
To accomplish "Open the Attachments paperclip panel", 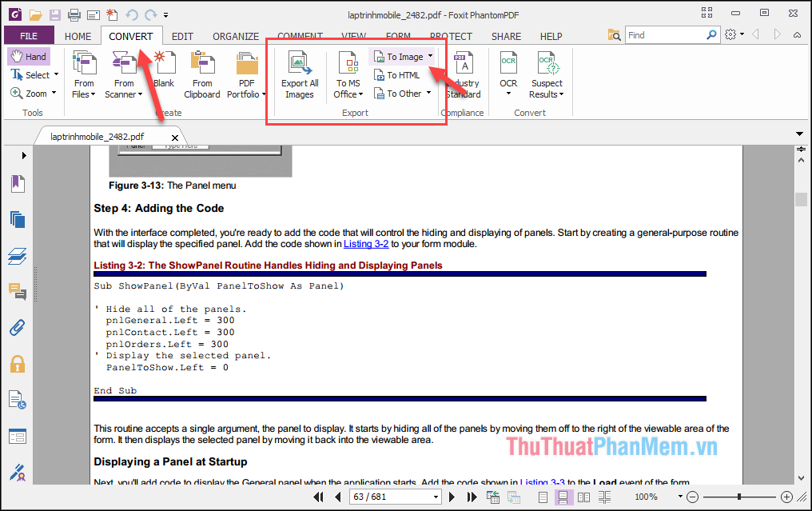I will tap(18, 328).
